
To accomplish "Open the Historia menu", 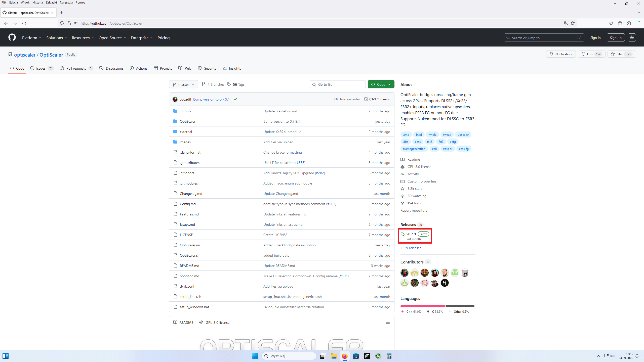I will [37, 3].
